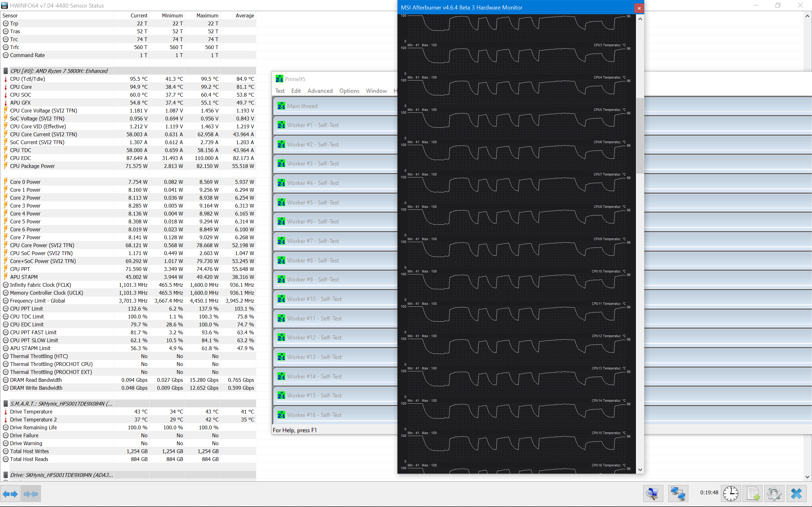Start logging with the sheet-plus icon
Image resolution: width=812 pixels, height=507 pixels.
pos(753,494)
